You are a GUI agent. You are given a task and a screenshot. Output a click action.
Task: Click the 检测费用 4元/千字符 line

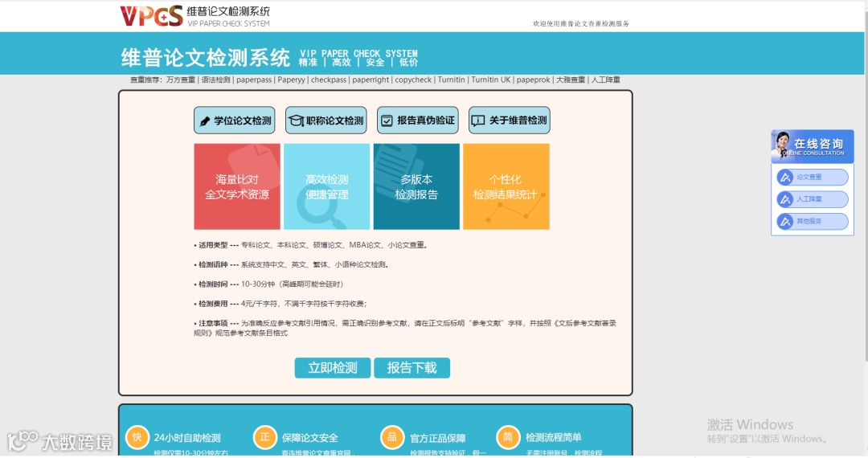[x=280, y=304]
